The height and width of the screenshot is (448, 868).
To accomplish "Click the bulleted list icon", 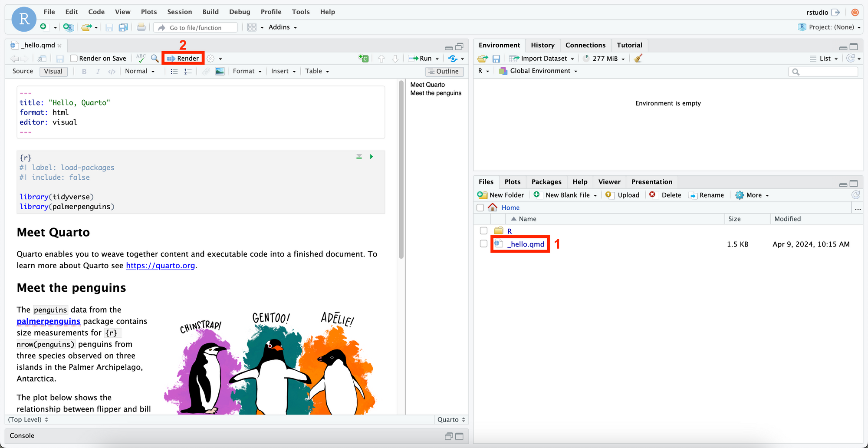I will coord(174,71).
